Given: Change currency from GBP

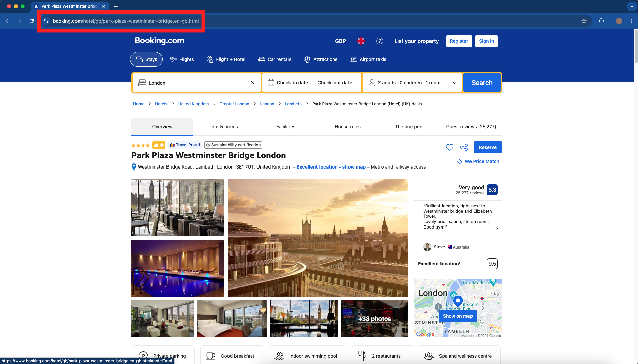Looking at the screenshot, I should coord(340,41).
